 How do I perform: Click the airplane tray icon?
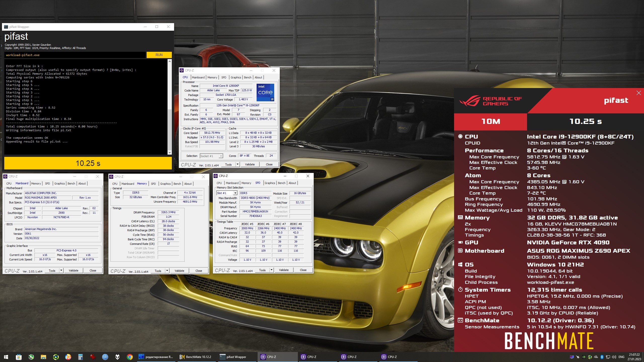578,357
